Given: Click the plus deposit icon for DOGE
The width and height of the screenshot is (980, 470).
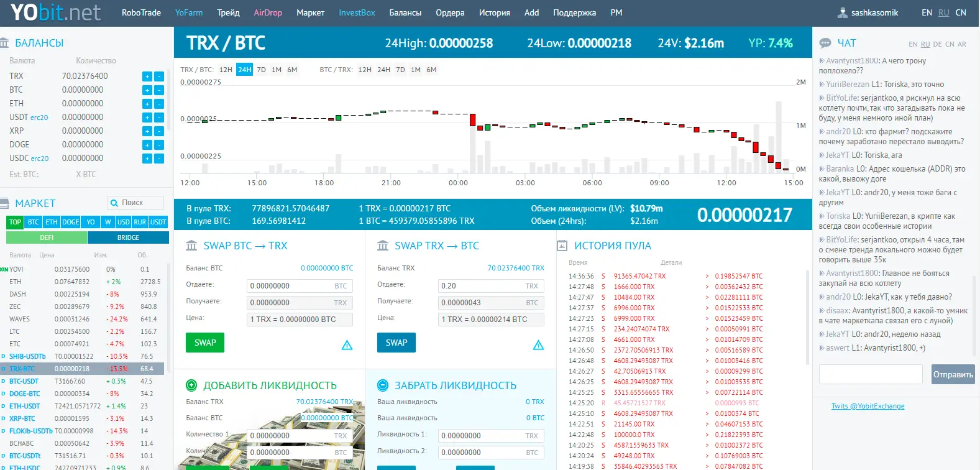Looking at the screenshot, I should click(147, 145).
